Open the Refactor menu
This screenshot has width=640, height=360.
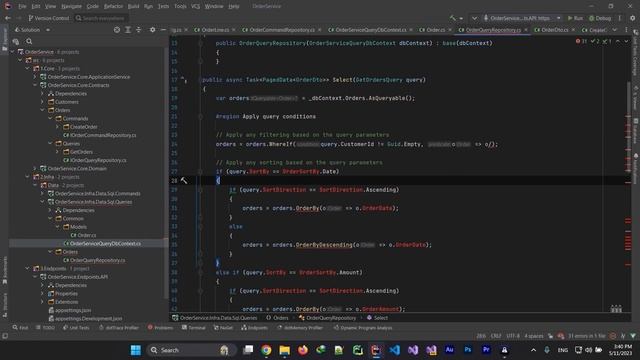pyautogui.click(x=113, y=6)
